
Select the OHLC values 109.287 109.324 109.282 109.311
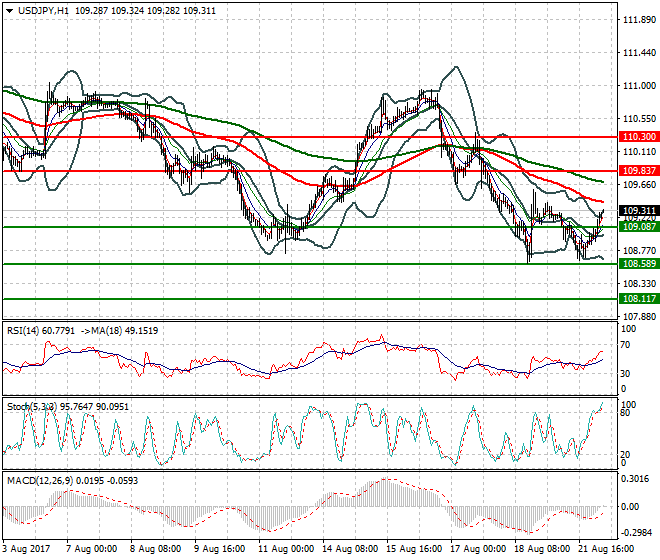point(145,11)
